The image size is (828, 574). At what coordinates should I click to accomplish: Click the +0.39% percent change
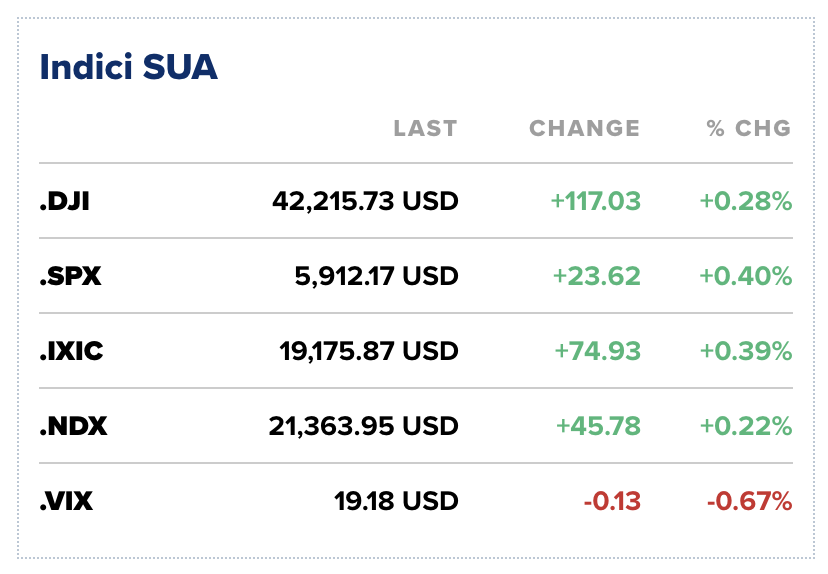pyautogui.click(x=746, y=351)
